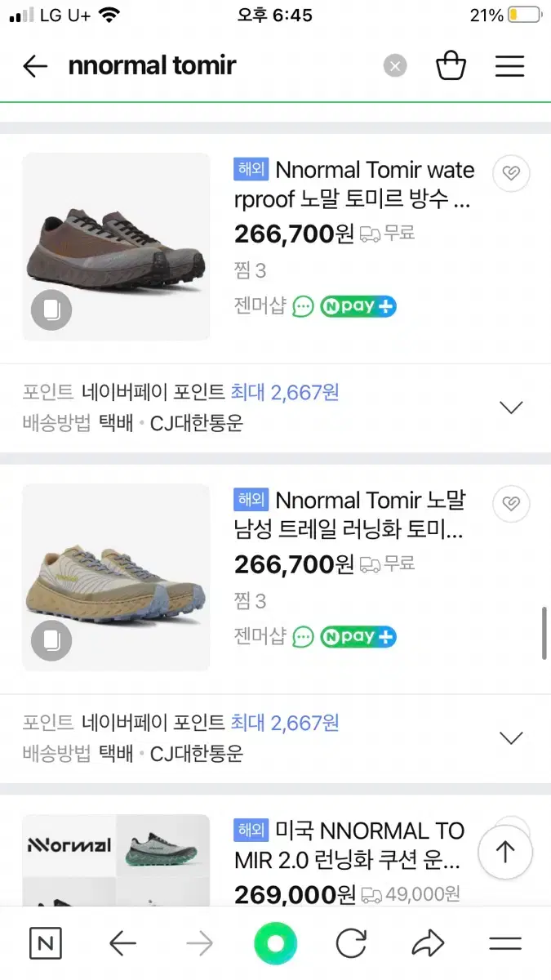551x980 pixels.
Task: Expand point details for second product
Action: 511,737
